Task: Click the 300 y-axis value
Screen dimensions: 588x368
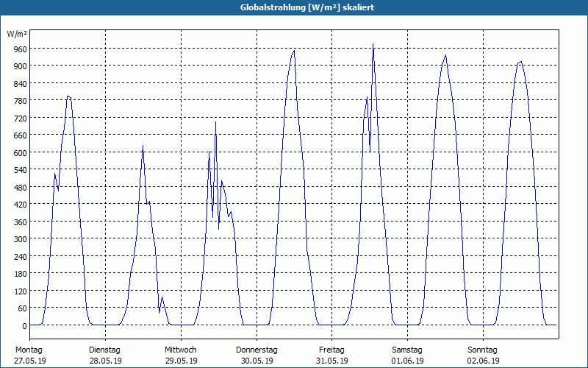Action: [21, 238]
